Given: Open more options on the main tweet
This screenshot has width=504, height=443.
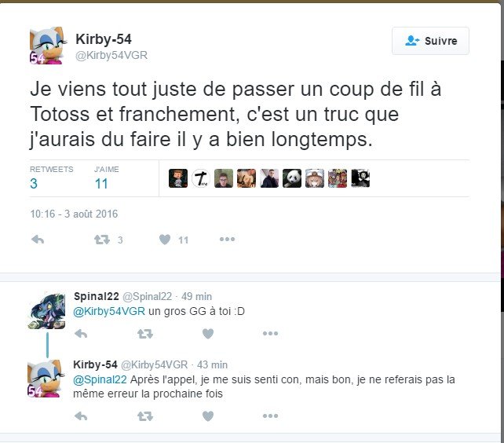Looking at the screenshot, I should pyautogui.click(x=227, y=239).
